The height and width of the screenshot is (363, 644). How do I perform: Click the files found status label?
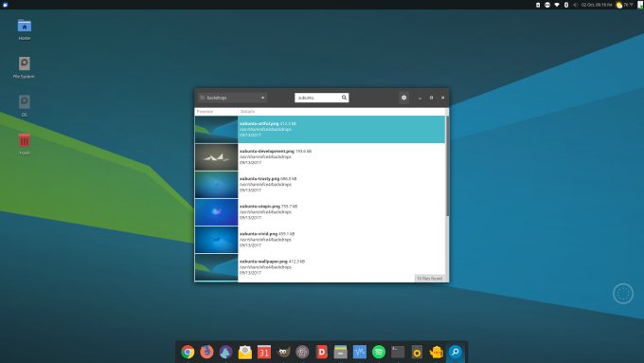click(x=430, y=279)
